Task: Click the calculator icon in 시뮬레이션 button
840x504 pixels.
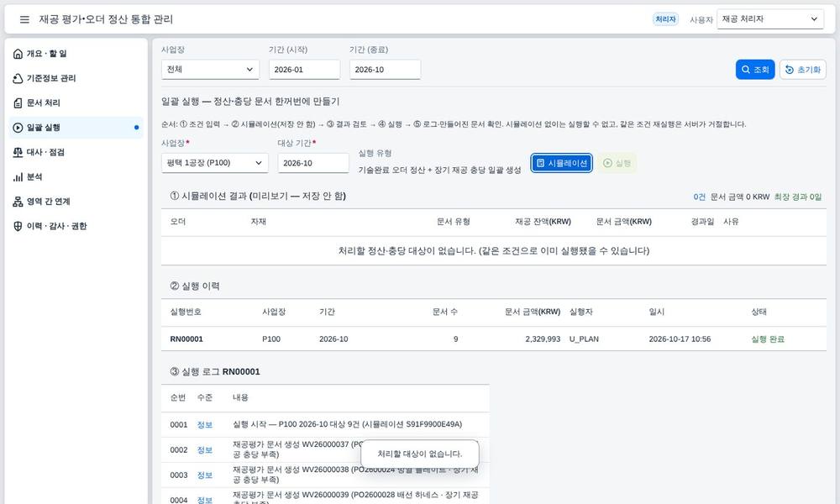Action: coord(540,163)
